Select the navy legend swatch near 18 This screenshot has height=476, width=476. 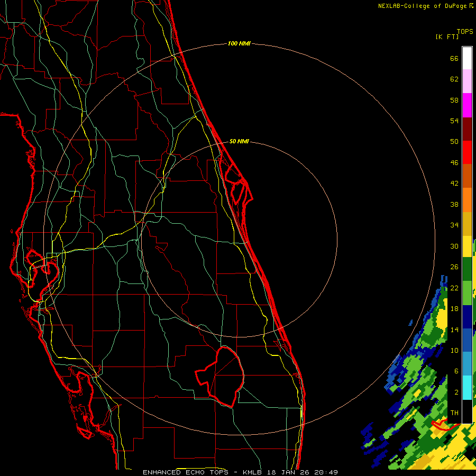[467, 317]
